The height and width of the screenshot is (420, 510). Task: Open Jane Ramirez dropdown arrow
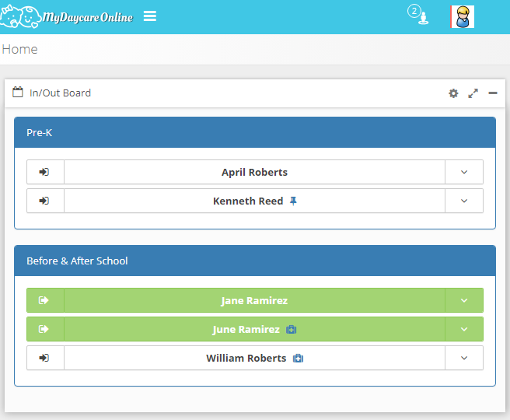(x=464, y=301)
